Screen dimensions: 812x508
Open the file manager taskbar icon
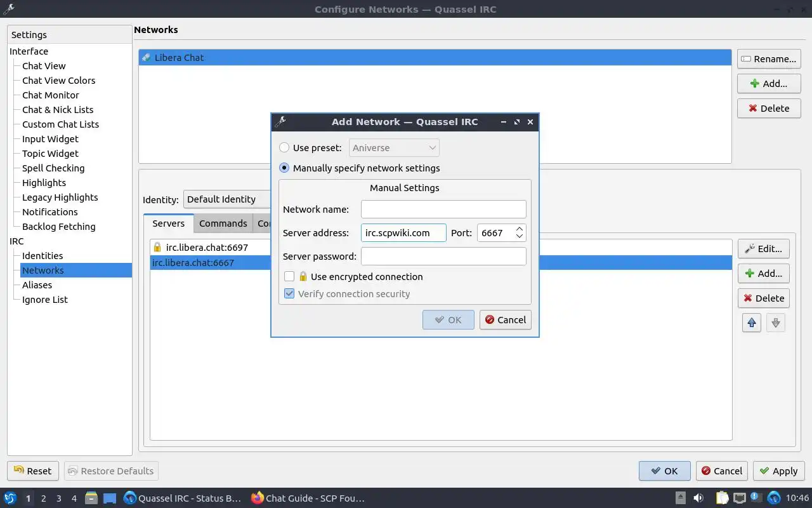coord(91,498)
